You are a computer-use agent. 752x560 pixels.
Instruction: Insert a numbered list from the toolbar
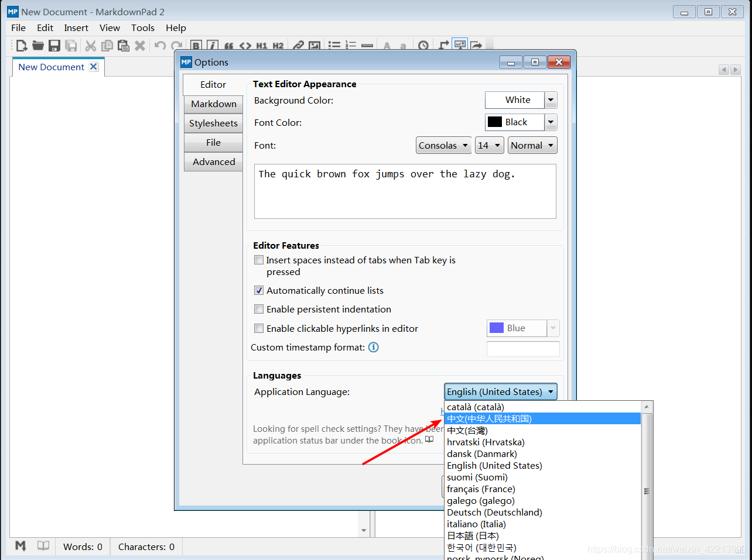(x=351, y=46)
